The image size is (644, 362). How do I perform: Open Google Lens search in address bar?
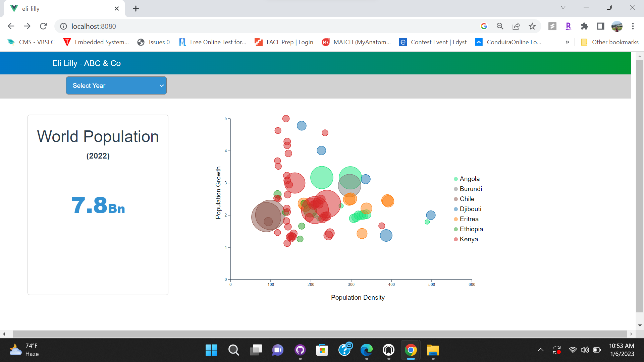pos(484,26)
